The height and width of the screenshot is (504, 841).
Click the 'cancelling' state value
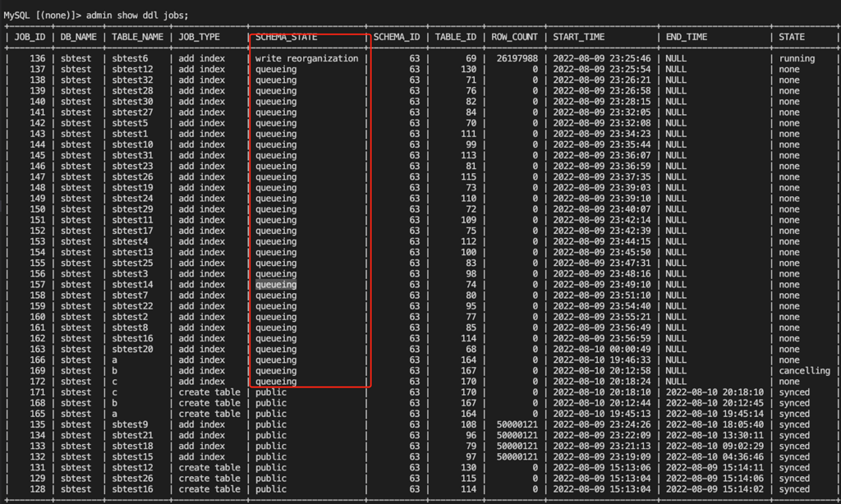point(804,371)
